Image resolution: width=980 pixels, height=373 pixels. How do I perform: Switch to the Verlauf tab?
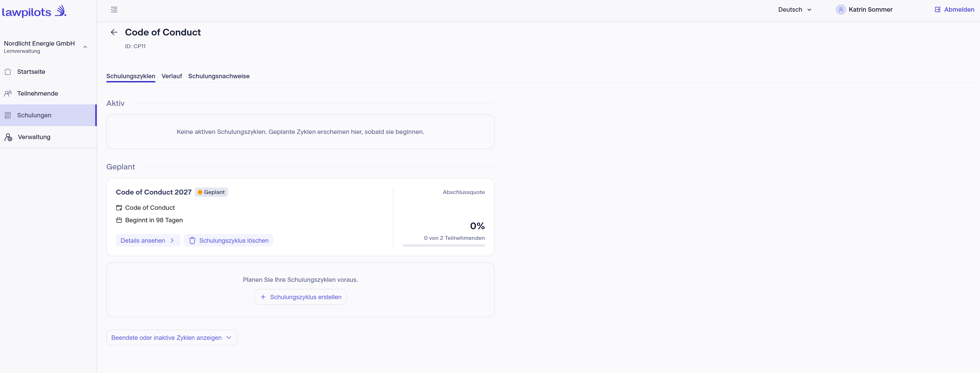point(172,76)
